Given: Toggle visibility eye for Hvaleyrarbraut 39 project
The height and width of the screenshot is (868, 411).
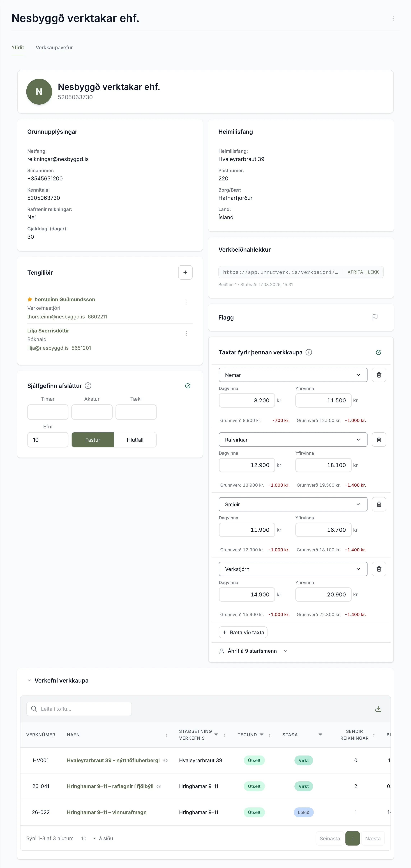Looking at the screenshot, I should pos(165,760).
